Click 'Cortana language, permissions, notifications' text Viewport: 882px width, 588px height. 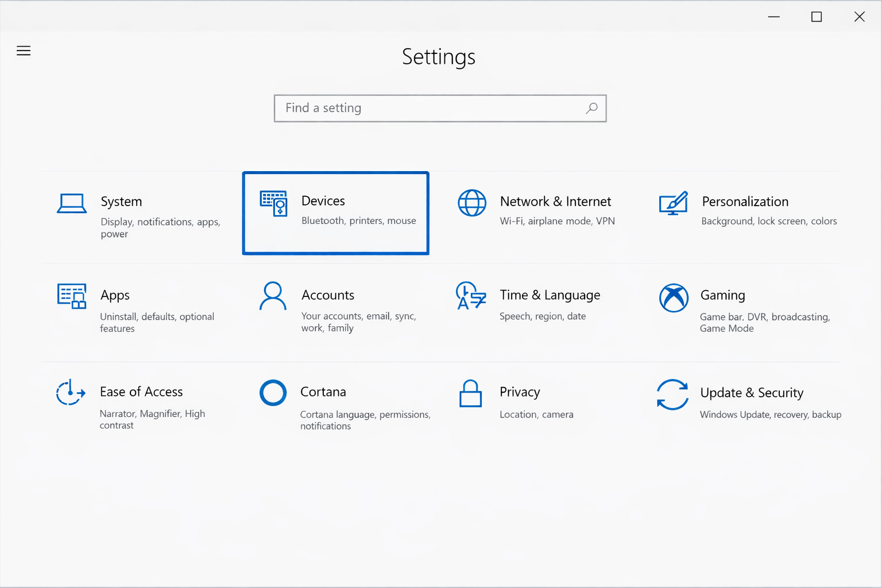coord(365,420)
